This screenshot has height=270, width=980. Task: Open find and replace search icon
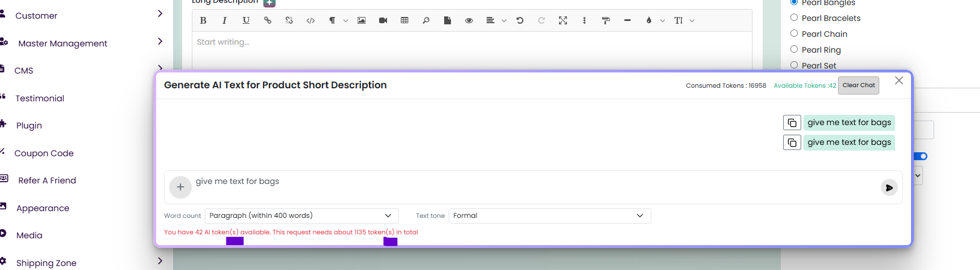coord(426,20)
